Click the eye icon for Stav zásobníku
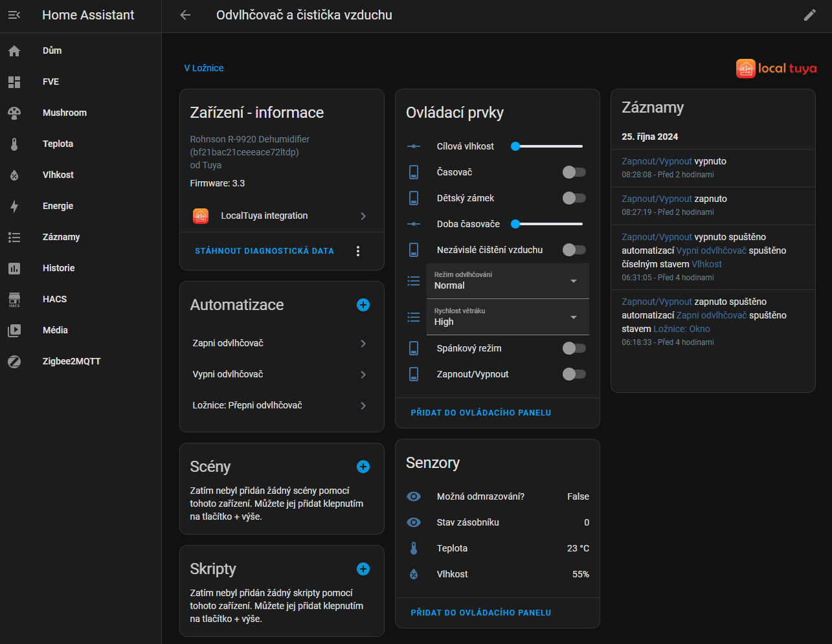The height and width of the screenshot is (644, 832). tap(414, 522)
